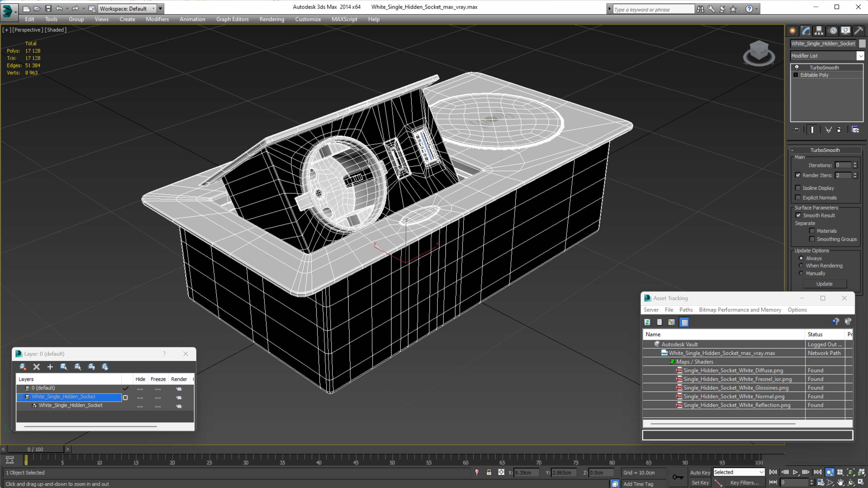Open the Rendering menu
This screenshot has width=868, height=488.
click(272, 19)
